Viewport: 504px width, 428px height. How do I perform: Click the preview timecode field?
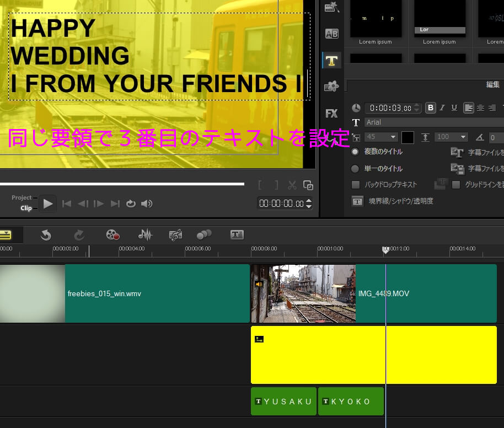pos(281,204)
